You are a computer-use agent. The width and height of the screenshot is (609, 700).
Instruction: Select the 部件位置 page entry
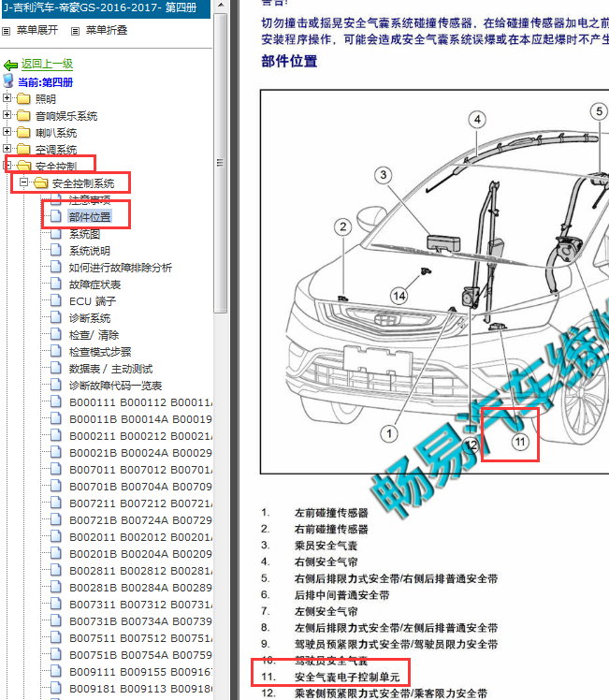pyautogui.click(x=89, y=217)
